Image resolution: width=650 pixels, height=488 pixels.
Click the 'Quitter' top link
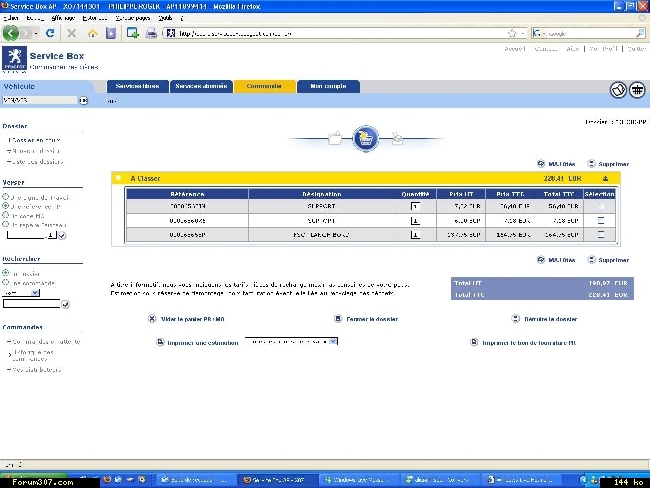637,49
